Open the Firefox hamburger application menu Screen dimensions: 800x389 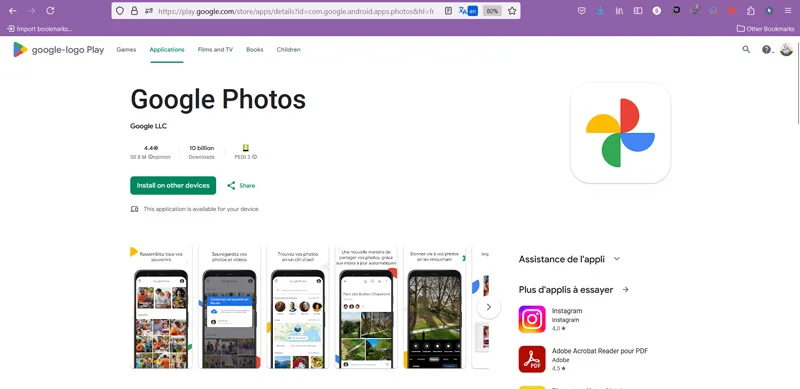(x=788, y=11)
